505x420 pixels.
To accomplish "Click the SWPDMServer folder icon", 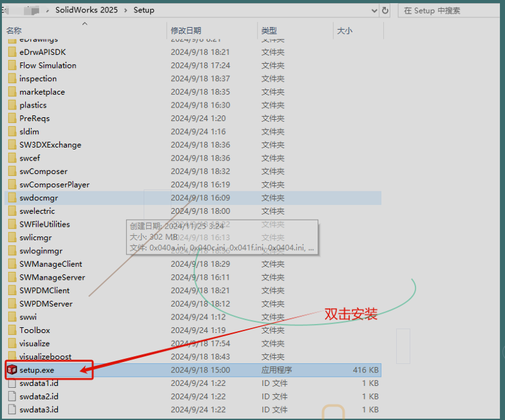I will pyautogui.click(x=12, y=304).
